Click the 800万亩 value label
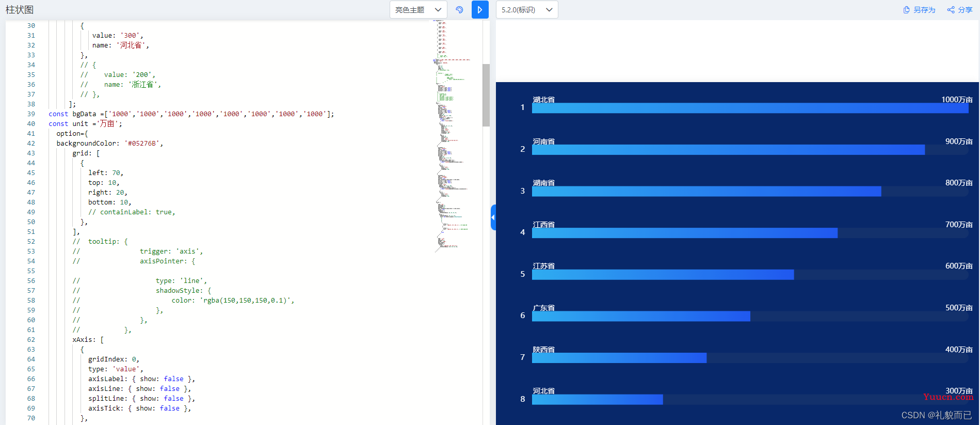Image resolution: width=980 pixels, height=425 pixels. click(959, 183)
